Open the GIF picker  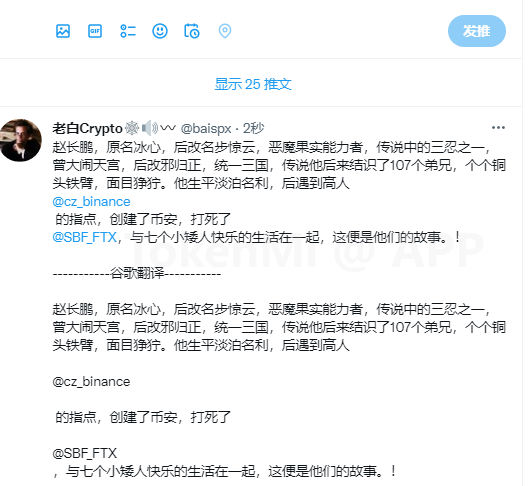(95, 31)
